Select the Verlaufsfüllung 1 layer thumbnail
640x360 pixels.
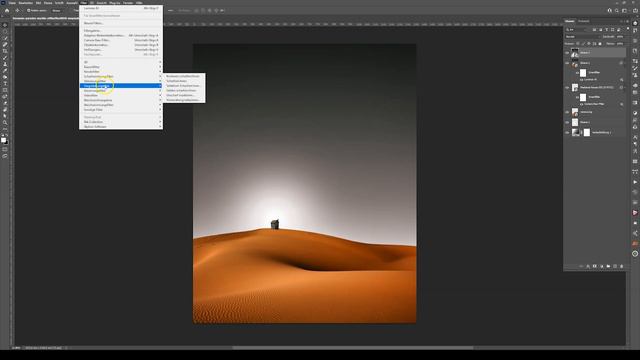coord(576,132)
